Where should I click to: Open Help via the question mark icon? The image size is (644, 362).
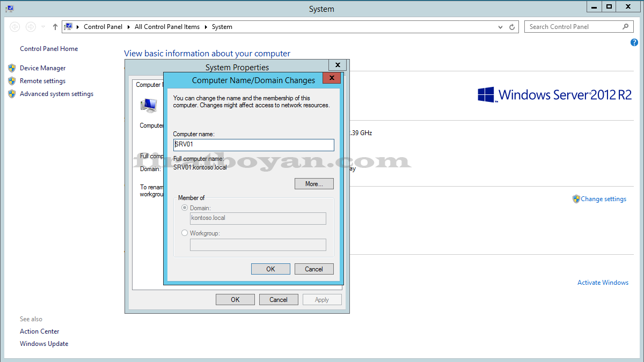tap(634, 42)
